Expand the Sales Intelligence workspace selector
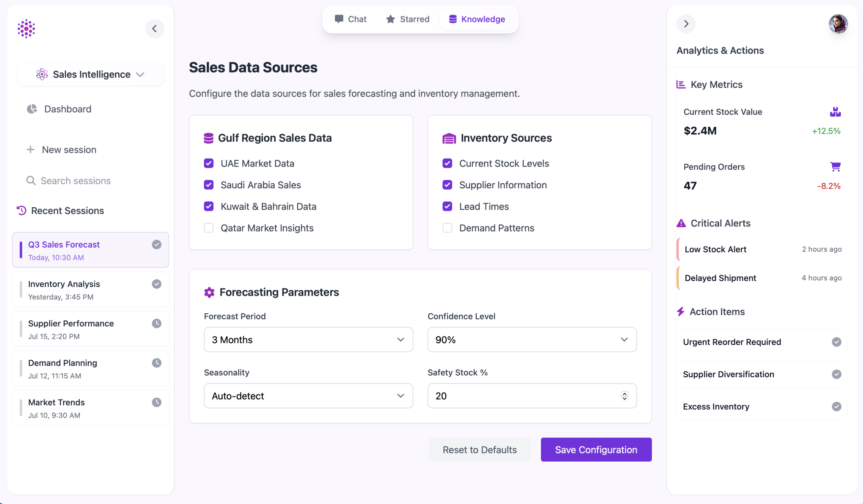The image size is (863, 504). [x=90, y=74]
